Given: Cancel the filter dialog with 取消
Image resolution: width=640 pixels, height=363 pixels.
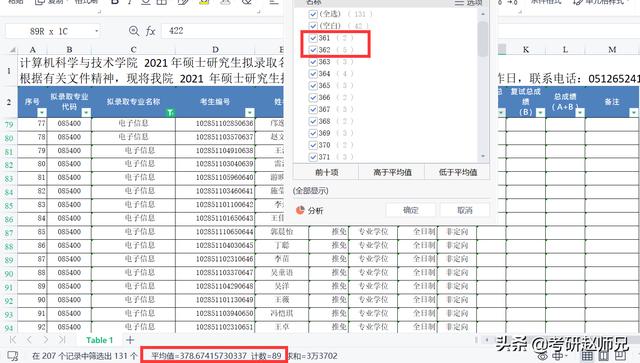Looking at the screenshot, I should [x=464, y=210].
